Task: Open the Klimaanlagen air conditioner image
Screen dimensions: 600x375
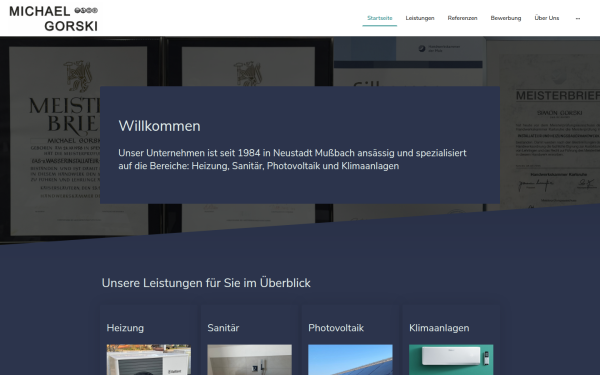Action: click(451, 360)
